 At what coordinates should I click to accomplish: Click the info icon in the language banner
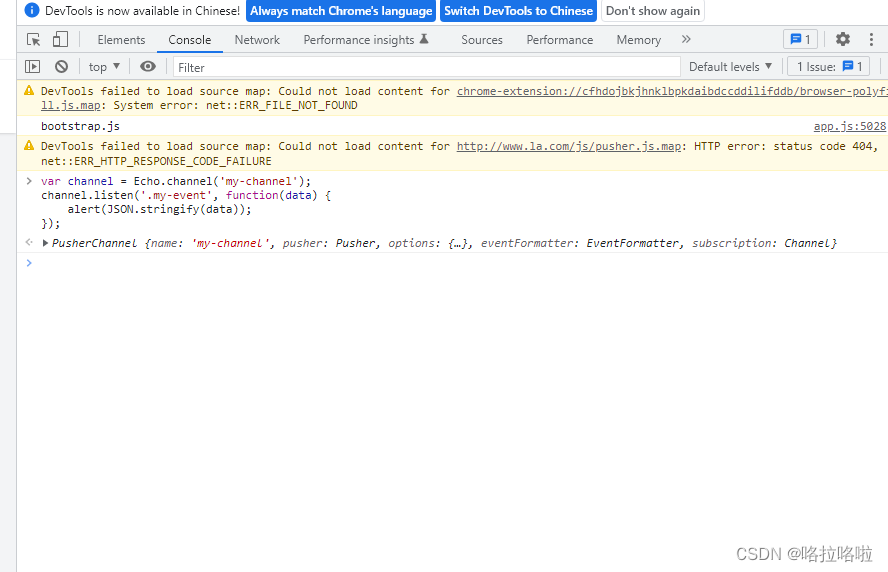pos(32,10)
